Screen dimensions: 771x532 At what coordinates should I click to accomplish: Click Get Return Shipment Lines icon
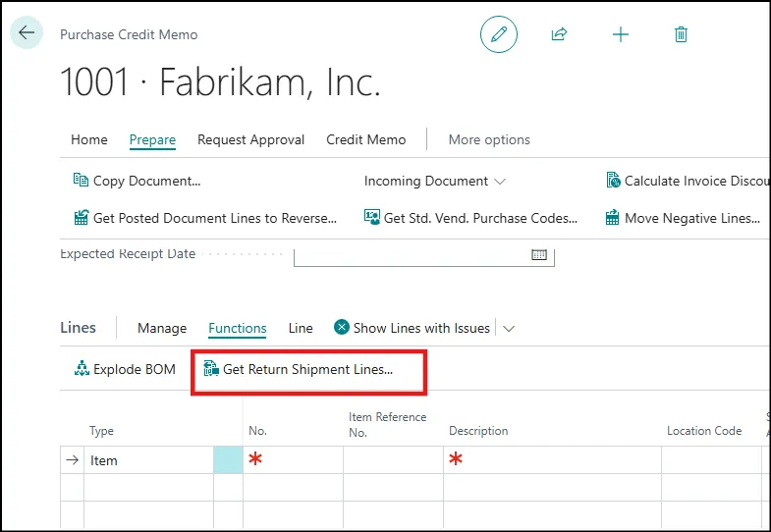pos(211,369)
